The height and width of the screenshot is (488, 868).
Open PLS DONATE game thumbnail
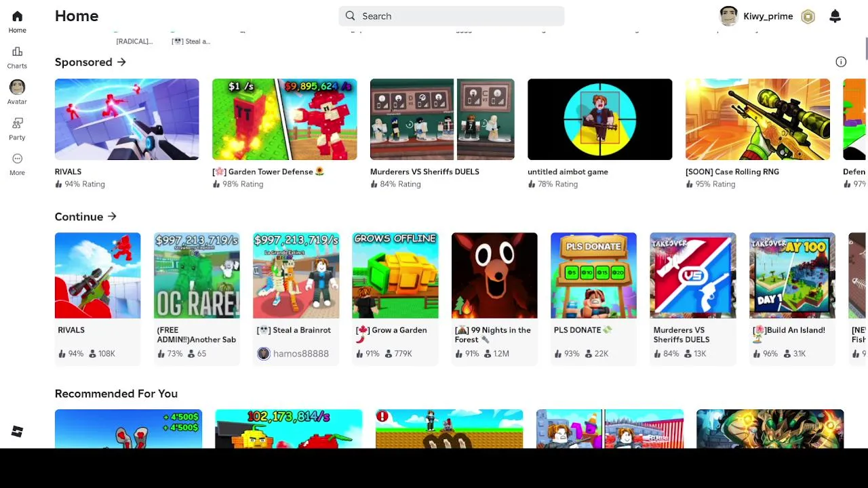[x=593, y=275]
